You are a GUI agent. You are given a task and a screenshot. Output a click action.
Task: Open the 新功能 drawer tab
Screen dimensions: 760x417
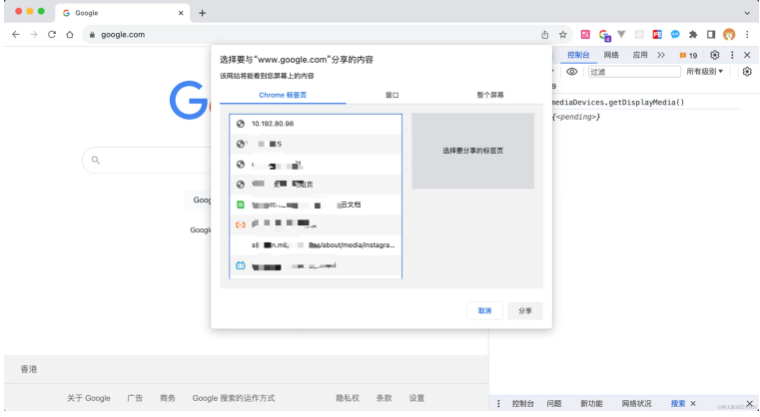pyautogui.click(x=591, y=403)
